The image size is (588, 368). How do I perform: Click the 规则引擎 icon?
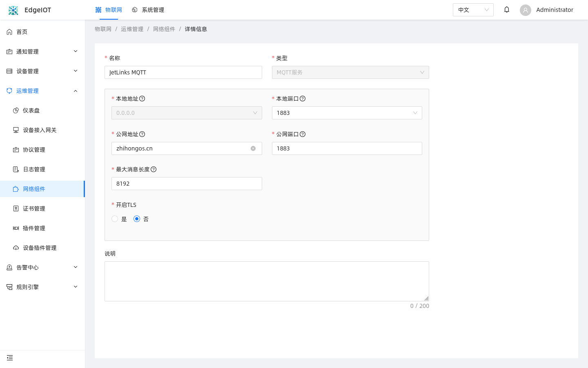tap(9, 287)
